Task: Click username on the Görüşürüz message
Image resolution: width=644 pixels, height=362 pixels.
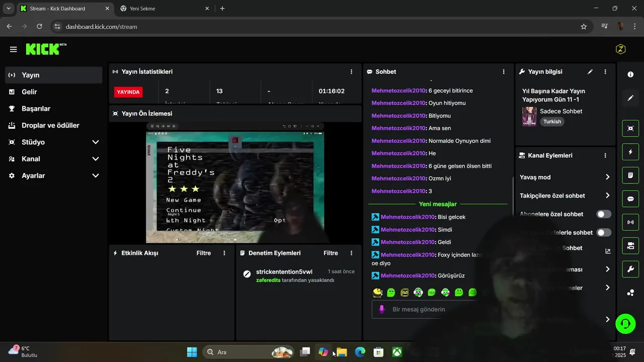Action: (408, 276)
